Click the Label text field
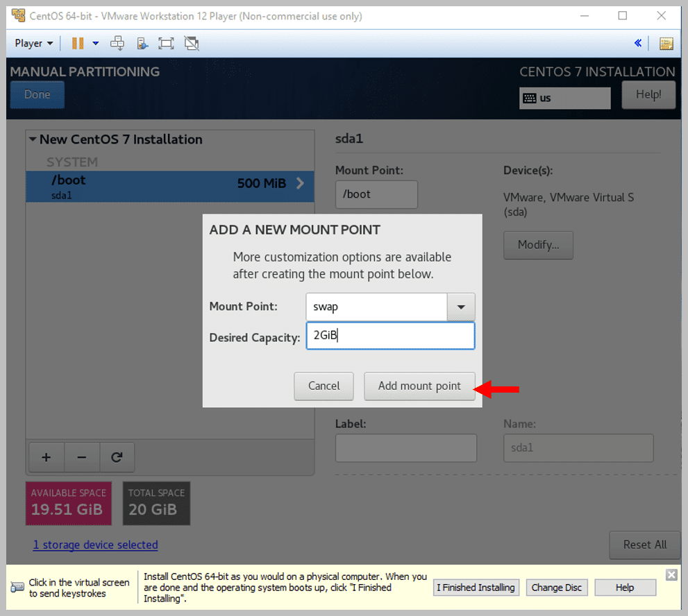Screen dimensions: 688x616 point(406,448)
